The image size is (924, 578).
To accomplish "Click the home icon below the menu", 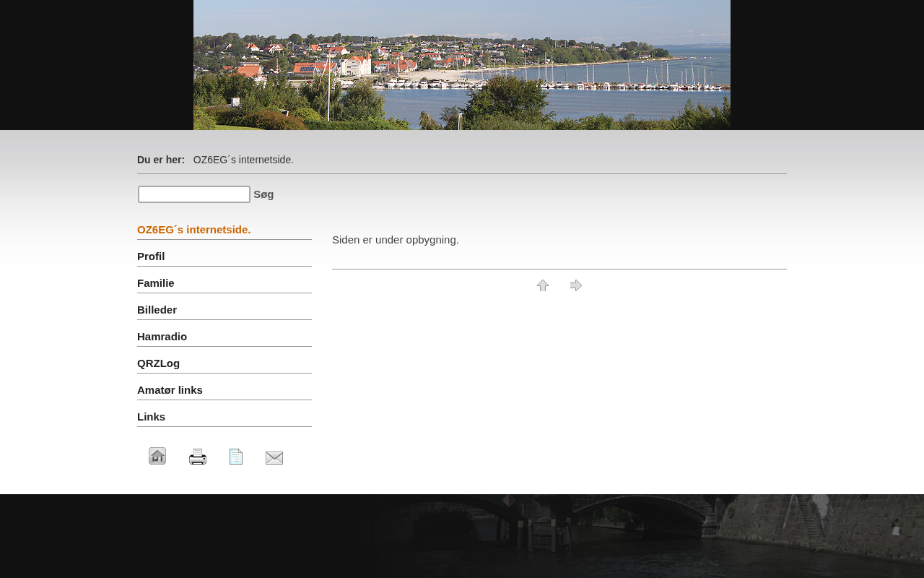I will pos(157,456).
